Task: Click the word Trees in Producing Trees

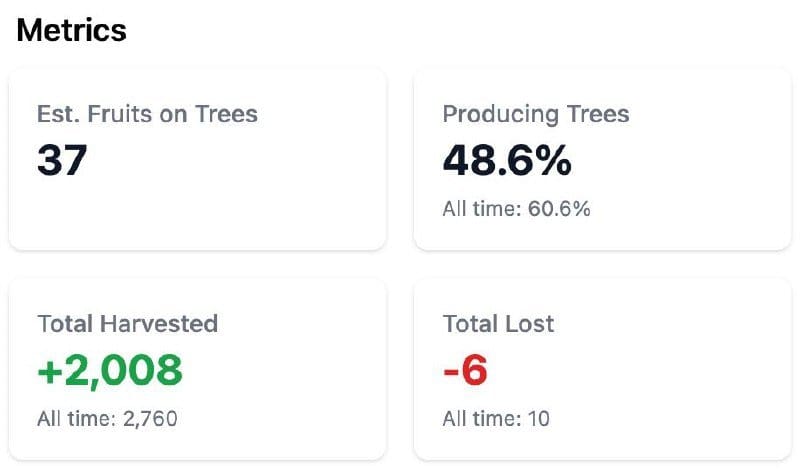Action: 598,114
